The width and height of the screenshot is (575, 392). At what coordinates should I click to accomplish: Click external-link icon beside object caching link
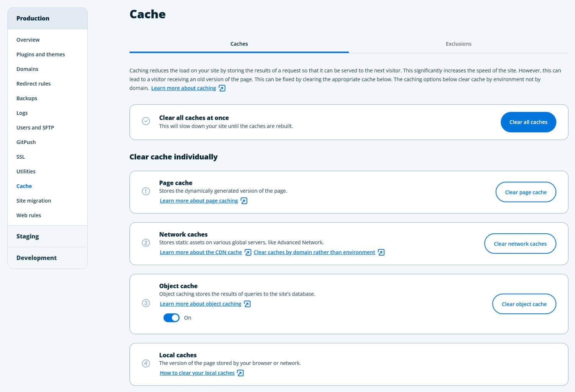[x=247, y=304]
